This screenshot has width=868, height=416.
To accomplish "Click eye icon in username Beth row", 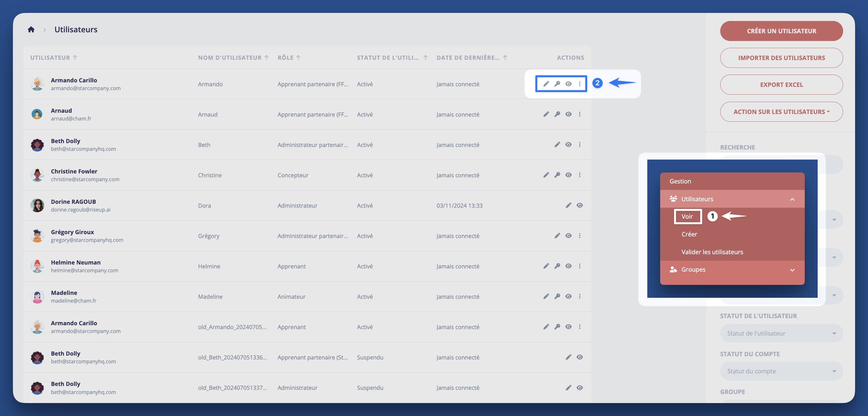I will [568, 145].
